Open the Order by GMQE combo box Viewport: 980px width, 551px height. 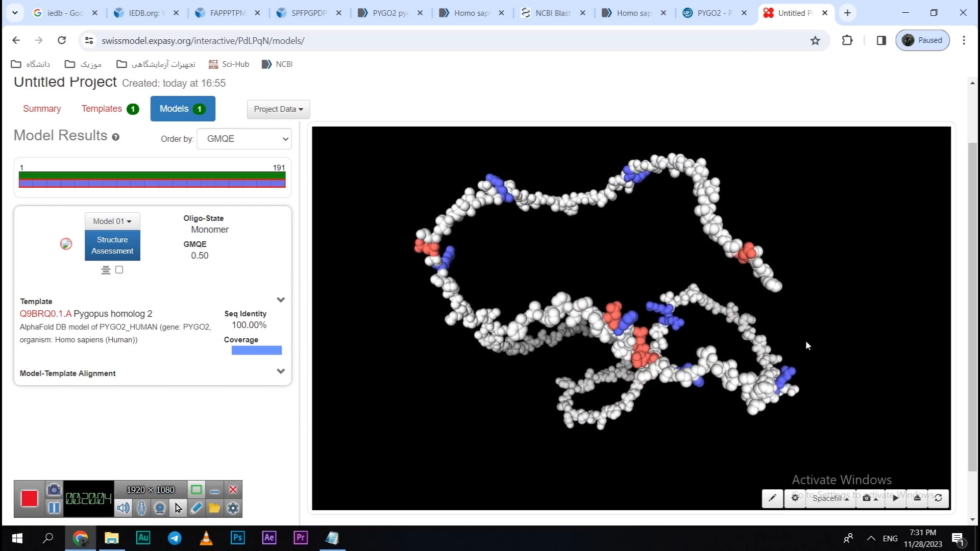coord(244,139)
